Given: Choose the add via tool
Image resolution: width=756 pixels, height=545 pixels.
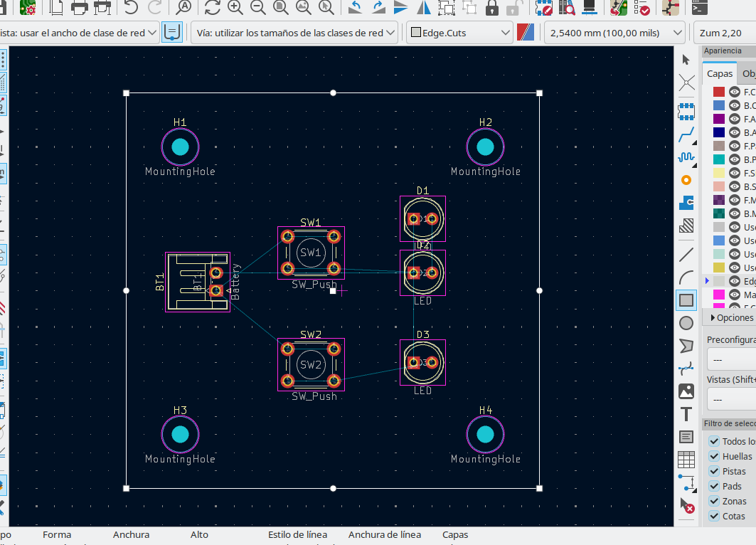Looking at the screenshot, I should (x=686, y=180).
